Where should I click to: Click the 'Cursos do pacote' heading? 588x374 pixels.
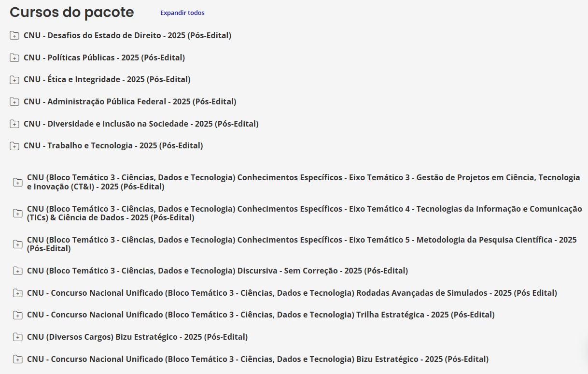72,13
